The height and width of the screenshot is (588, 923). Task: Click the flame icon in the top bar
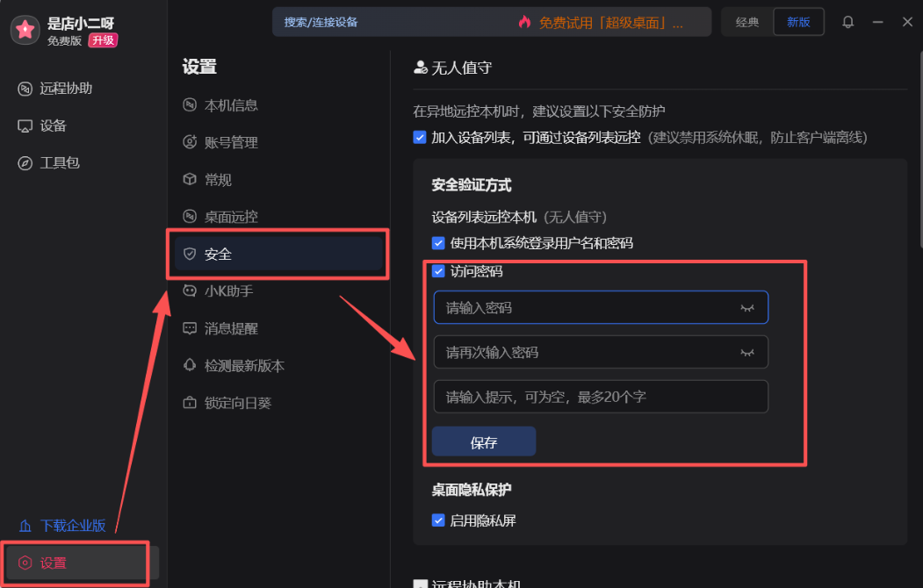tap(524, 22)
